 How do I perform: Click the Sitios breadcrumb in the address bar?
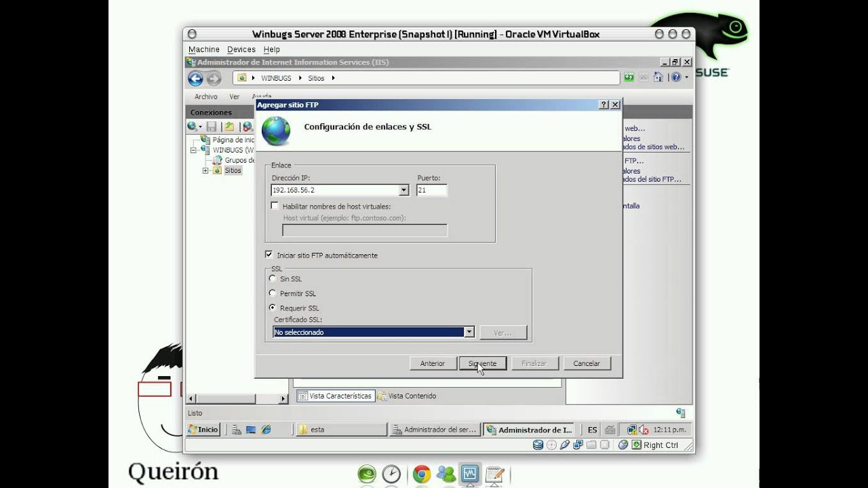pyautogui.click(x=316, y=78)
